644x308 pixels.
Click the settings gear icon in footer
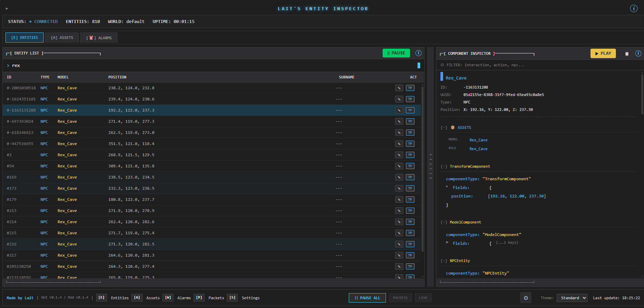pos(526,298)
